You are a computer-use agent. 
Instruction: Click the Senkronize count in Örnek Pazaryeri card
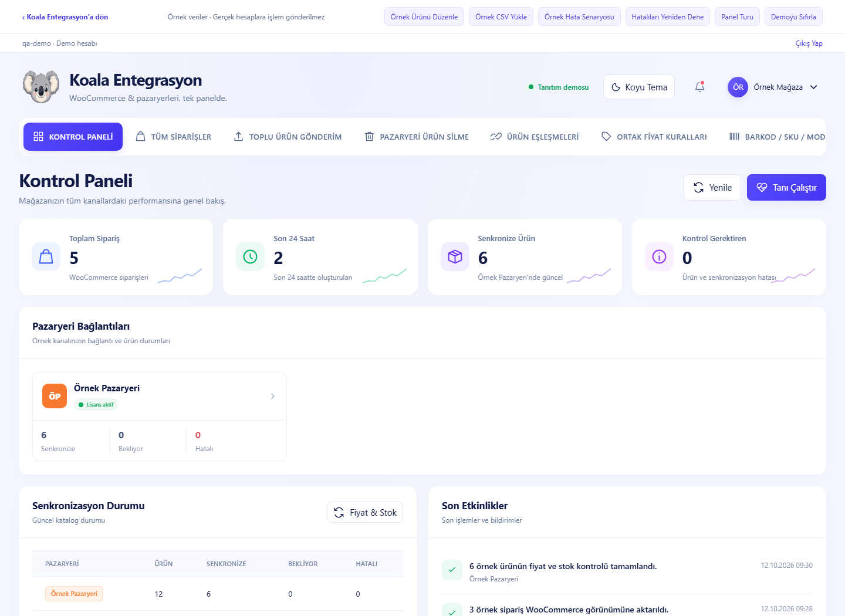44,435
